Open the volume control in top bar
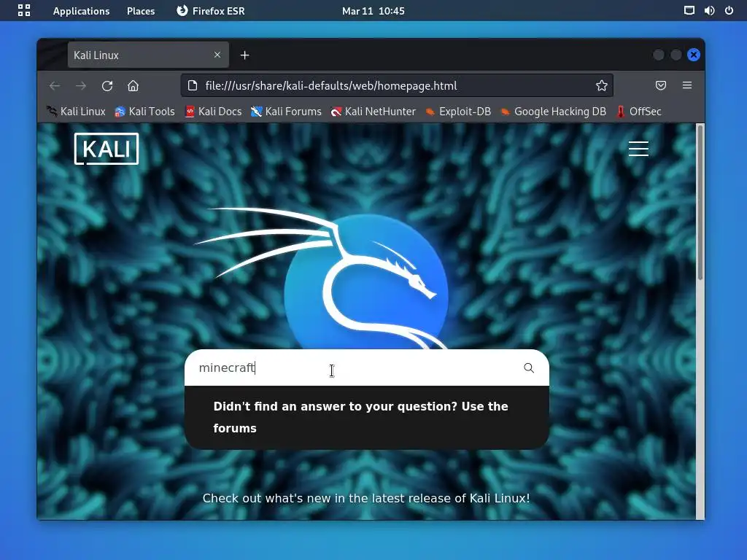The width and height of the screenshot is (747, 560). coord(709,10)
